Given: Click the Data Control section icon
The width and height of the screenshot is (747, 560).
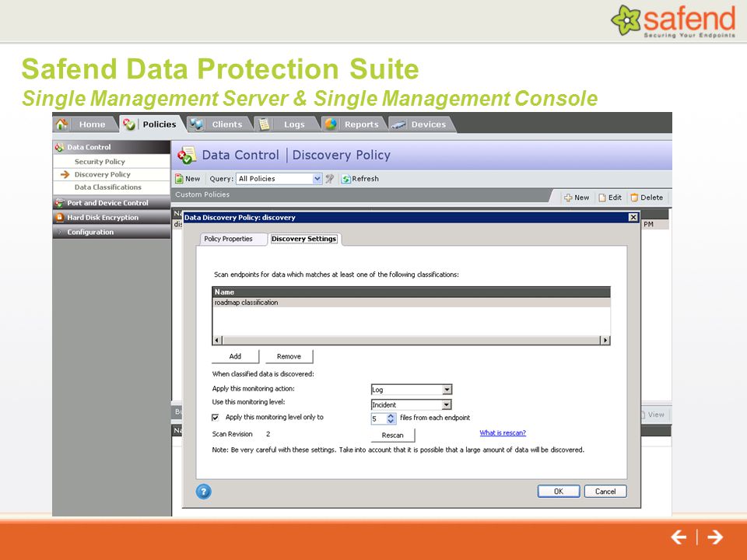Looking at the screenshot, I should coord(60,147).
